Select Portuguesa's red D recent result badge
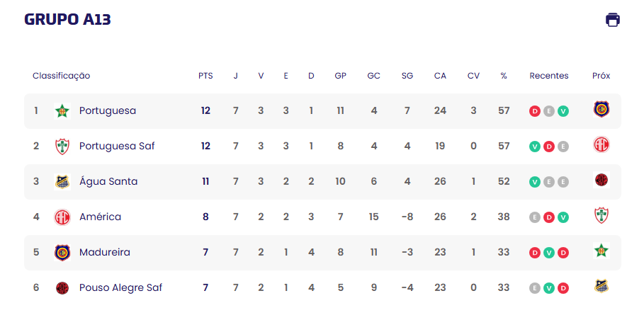Viewport: 644px width, 320px height. (x=535, y=111)
